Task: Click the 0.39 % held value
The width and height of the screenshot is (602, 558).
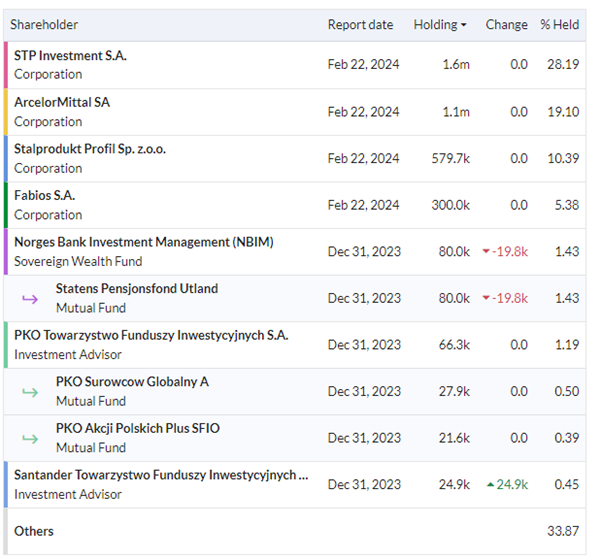Action: point(567,438)
